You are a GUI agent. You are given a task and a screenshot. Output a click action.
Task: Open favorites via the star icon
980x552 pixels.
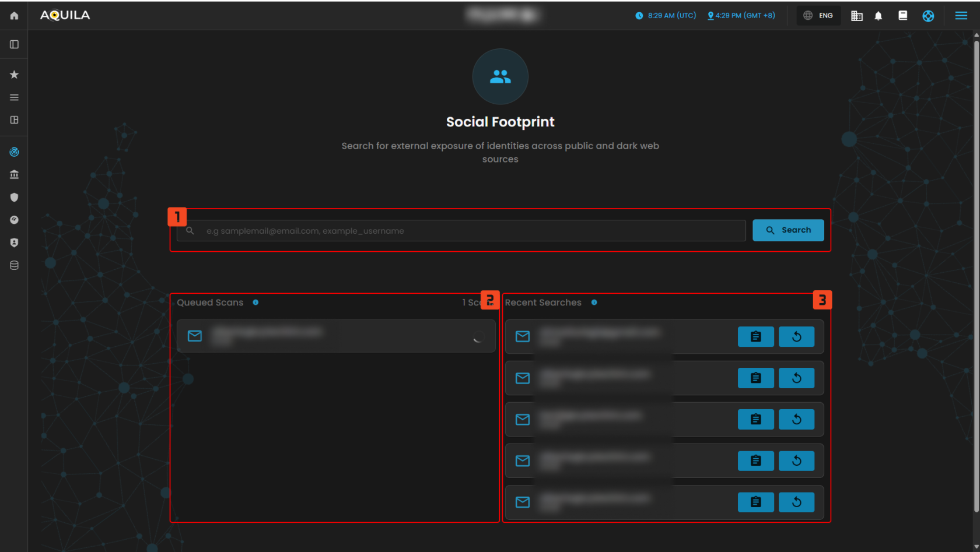[x=14, y=75]
